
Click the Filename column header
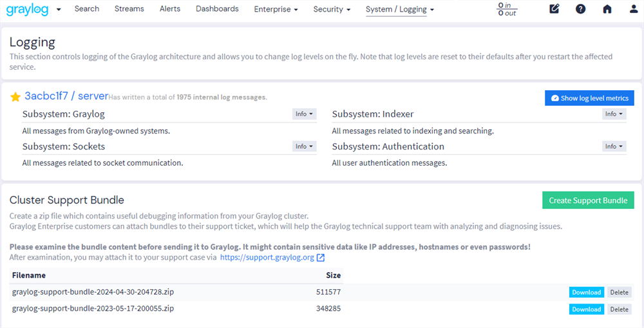tap(29, 275)
